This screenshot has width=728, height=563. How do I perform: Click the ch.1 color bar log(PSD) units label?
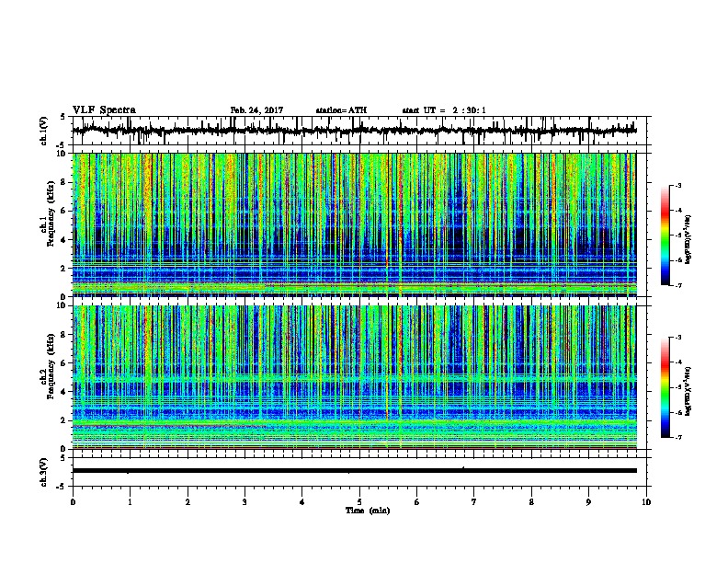[688, 240]
